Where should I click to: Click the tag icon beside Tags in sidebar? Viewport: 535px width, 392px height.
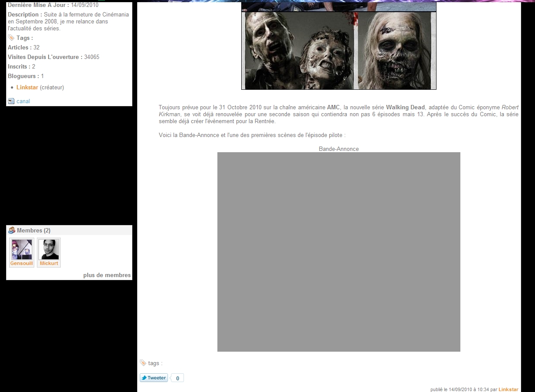pos(11,38)
